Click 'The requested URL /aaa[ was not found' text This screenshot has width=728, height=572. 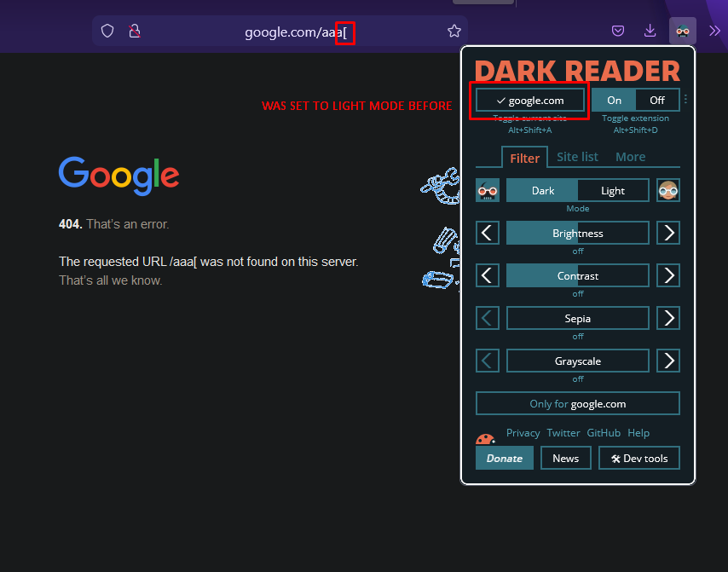point(209,262)
